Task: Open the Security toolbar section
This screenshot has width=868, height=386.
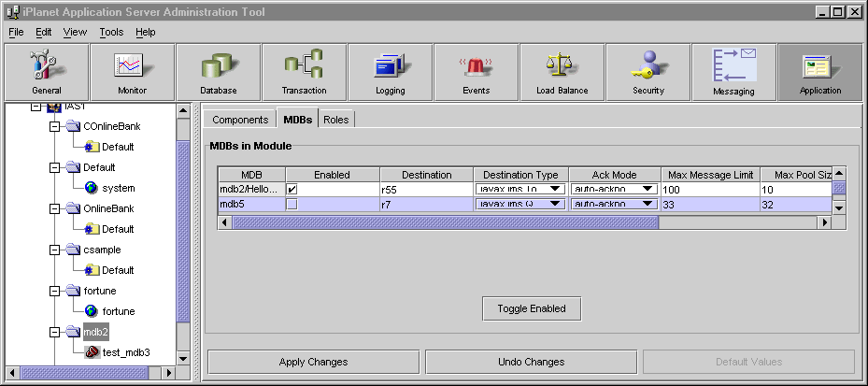Action: pyautogui.click(x=648, y=72)
